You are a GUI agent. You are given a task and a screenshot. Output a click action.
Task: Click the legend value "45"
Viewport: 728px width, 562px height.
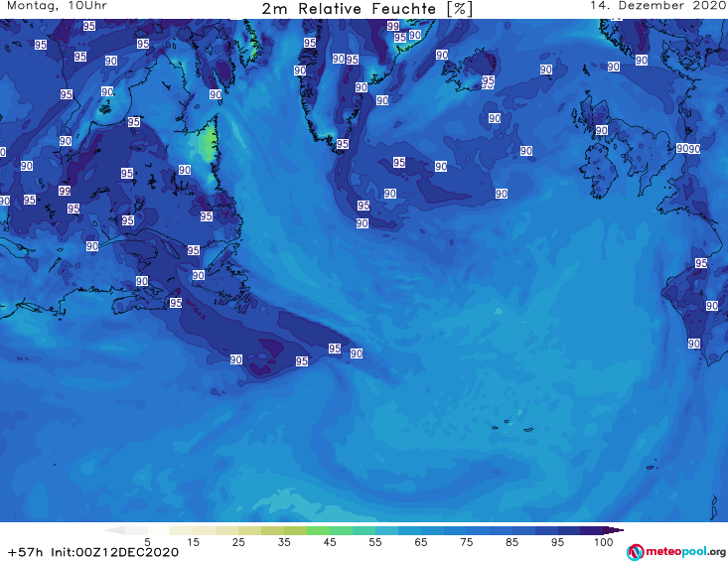click(330, 542)
